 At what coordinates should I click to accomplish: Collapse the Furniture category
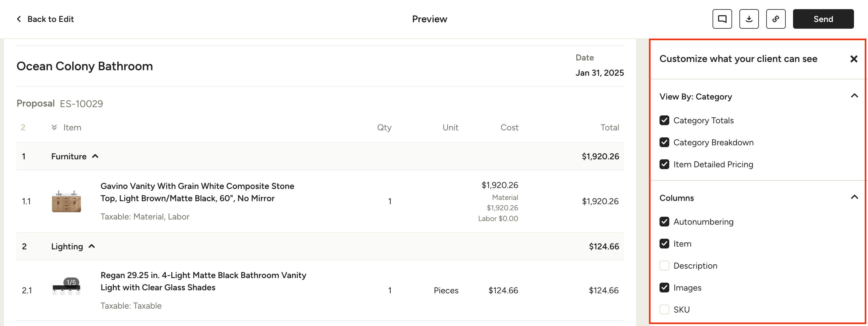click(95, 156)
